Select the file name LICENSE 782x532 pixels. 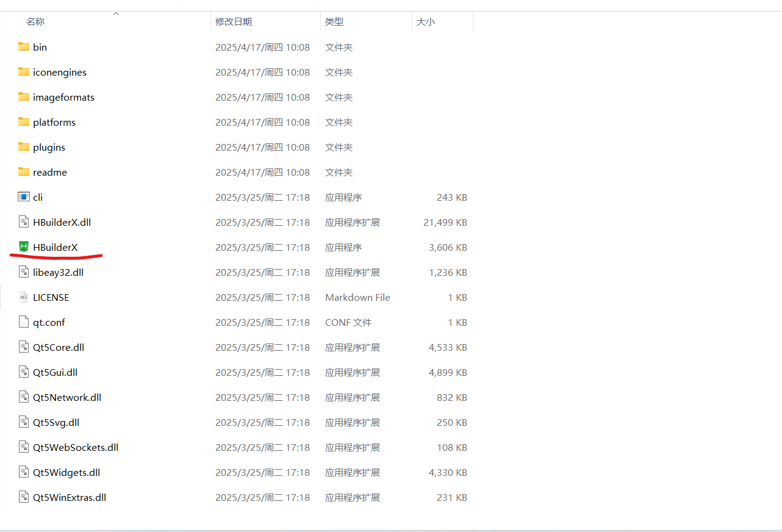[x=51, y=297]
